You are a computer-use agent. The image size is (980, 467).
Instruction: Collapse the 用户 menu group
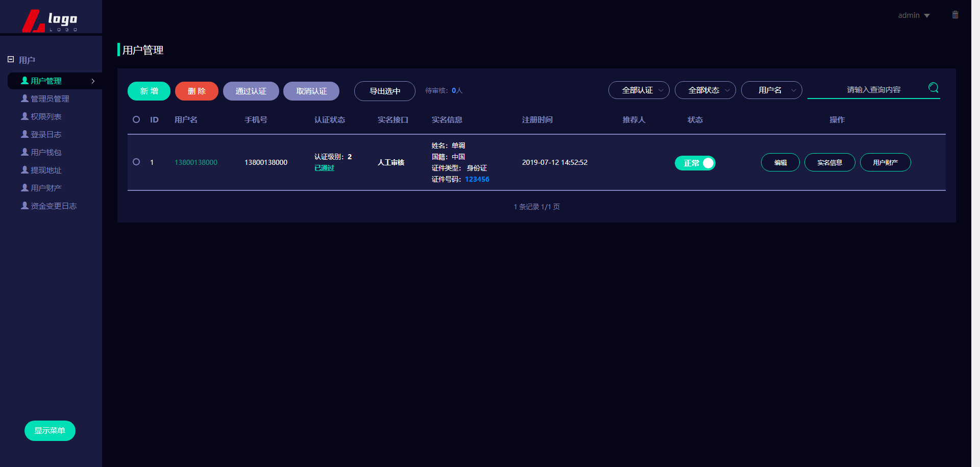click(x=11, y=60)
